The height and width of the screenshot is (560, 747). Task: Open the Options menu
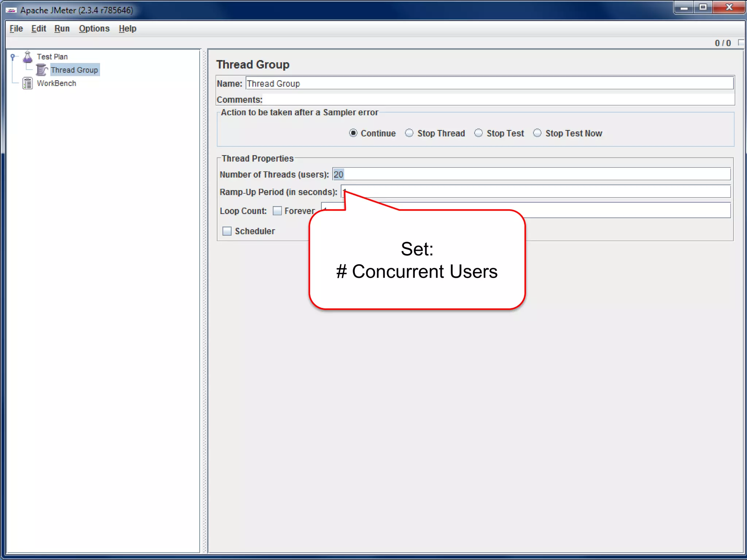[x=94, y=28]
